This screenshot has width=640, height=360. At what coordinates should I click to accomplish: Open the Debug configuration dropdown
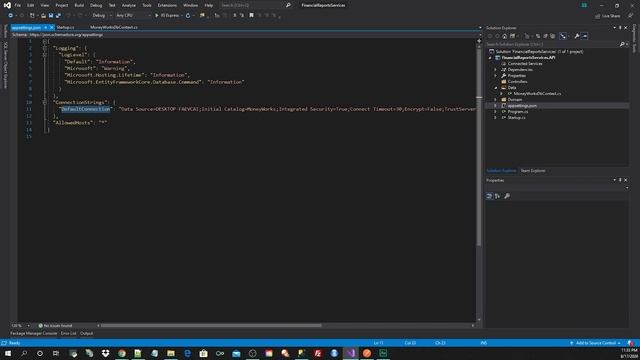tap(102, 16)
